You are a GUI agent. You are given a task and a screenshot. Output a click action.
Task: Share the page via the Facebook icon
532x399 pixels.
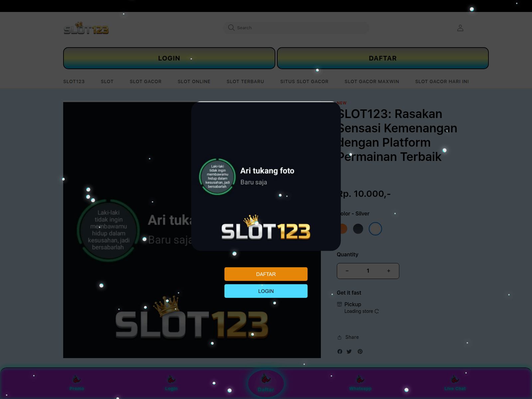(x=339, y=351)
